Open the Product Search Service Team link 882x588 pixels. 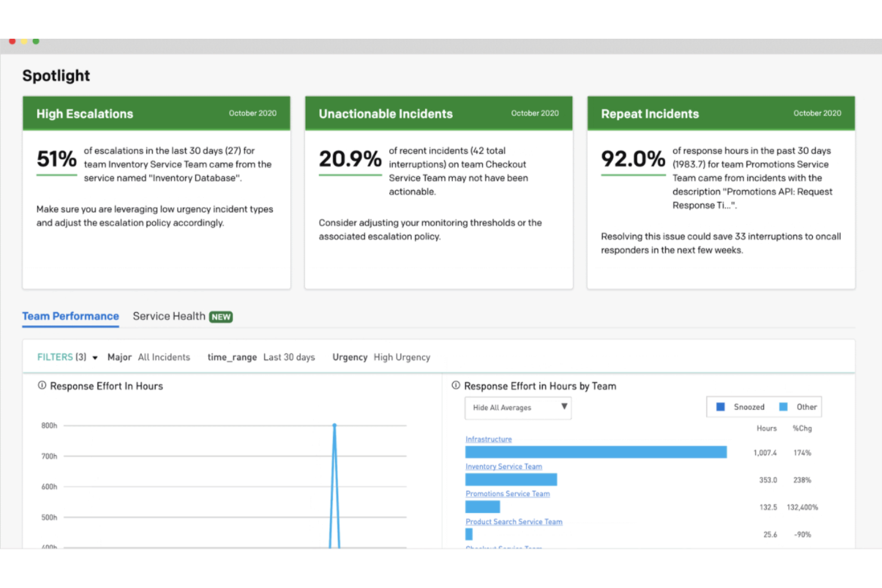(x=514, y=521)
